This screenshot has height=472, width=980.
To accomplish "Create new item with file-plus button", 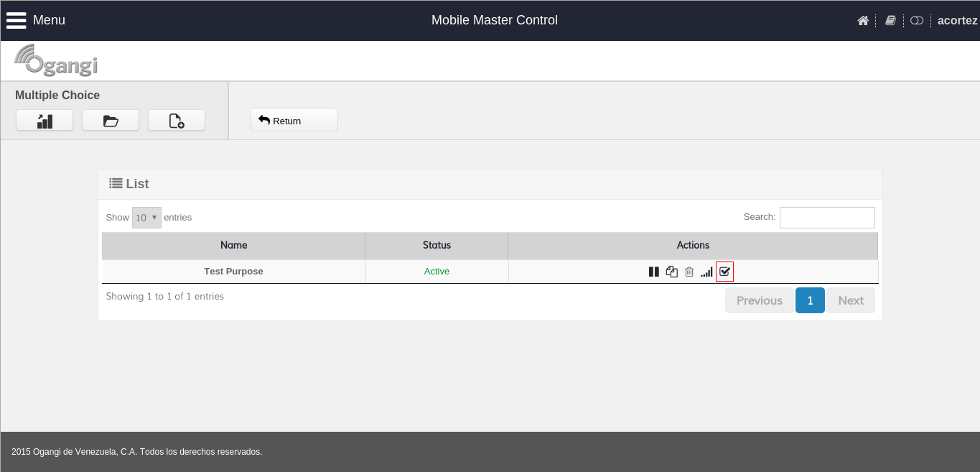I will pyautogui.click(x=177, y=121).
